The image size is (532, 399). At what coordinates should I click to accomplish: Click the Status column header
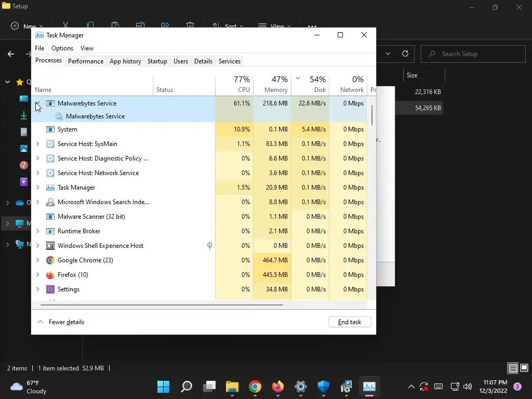click(x=184, y=84)
